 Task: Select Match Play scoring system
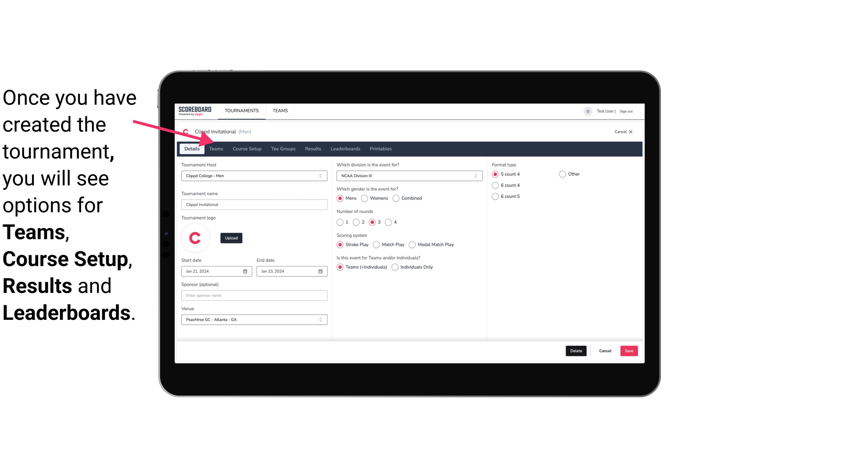coord(376,244)
